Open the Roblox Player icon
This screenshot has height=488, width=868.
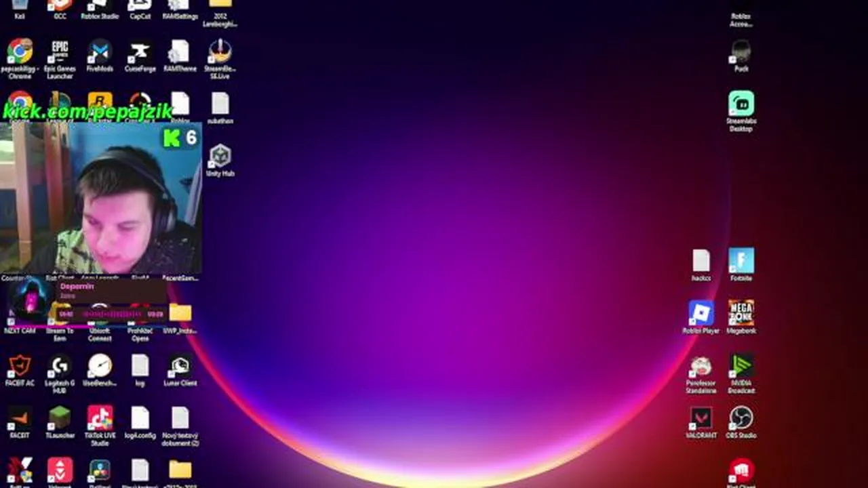pos(701,313)
